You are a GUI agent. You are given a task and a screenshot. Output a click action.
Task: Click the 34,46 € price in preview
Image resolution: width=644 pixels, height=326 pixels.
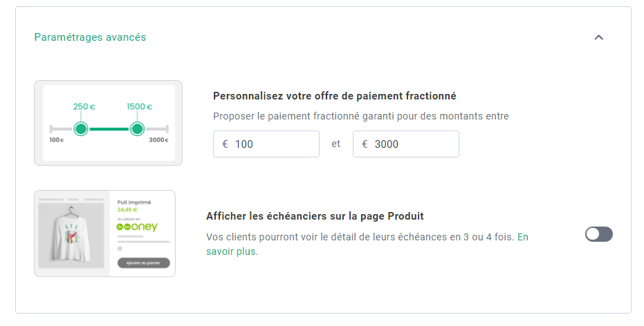pyautogui.click(x=127, y=209)
